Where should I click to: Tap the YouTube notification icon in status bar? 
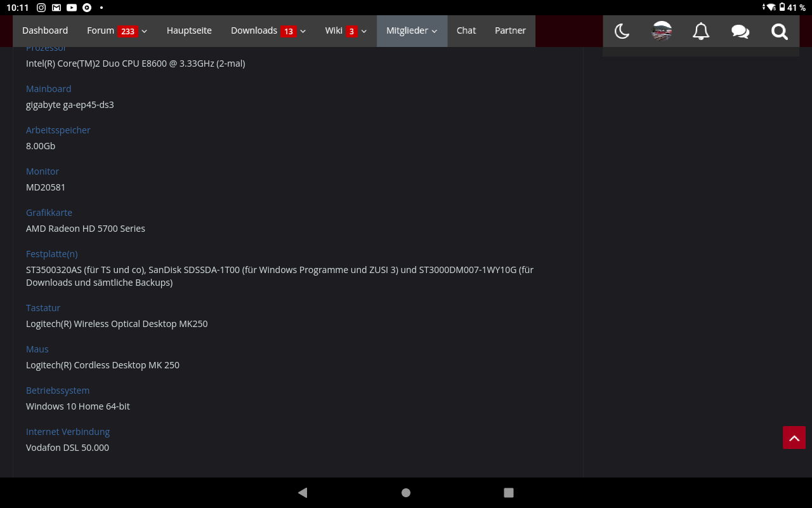pos(72,8)
